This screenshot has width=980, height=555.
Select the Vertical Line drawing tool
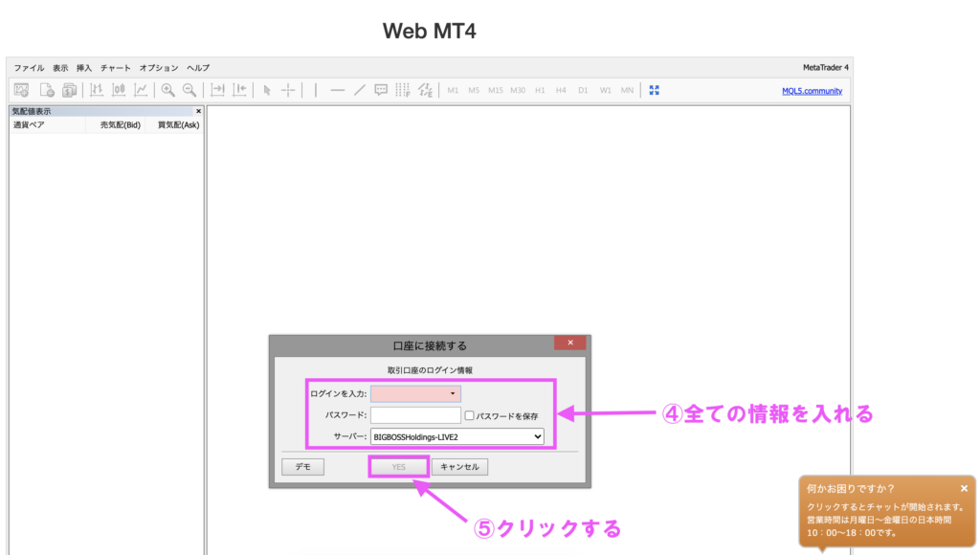(316, 90)
